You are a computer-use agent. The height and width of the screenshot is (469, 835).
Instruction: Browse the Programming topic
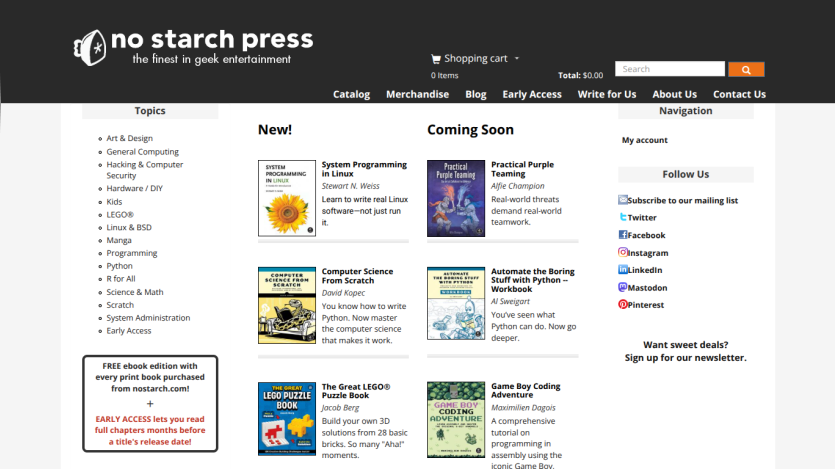pyautogui.click(x=132, y=253)
